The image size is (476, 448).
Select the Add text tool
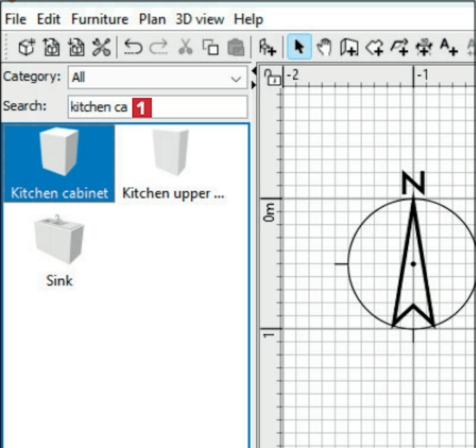click(449, 48)
